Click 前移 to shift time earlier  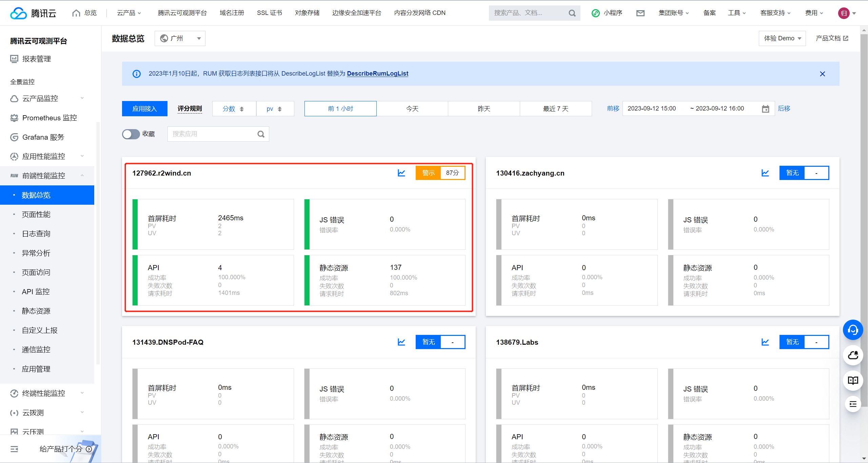click(x=613, y=108)
